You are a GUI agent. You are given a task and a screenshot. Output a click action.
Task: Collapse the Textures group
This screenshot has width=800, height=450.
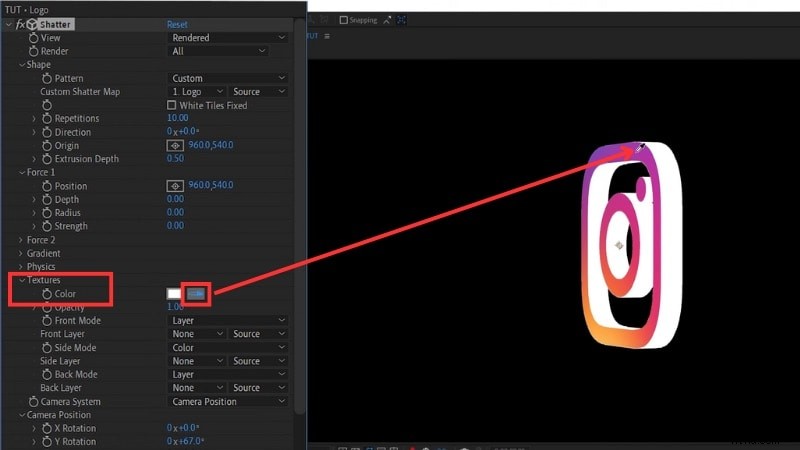click(x=22, y=280)
